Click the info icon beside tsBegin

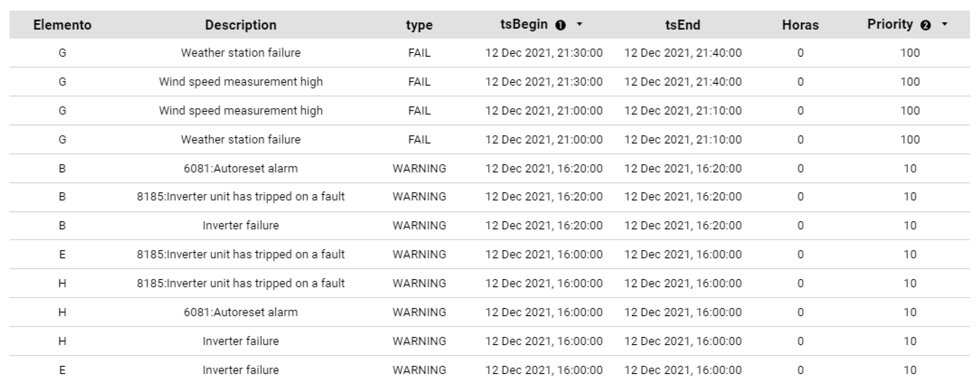tap(560, 26)
